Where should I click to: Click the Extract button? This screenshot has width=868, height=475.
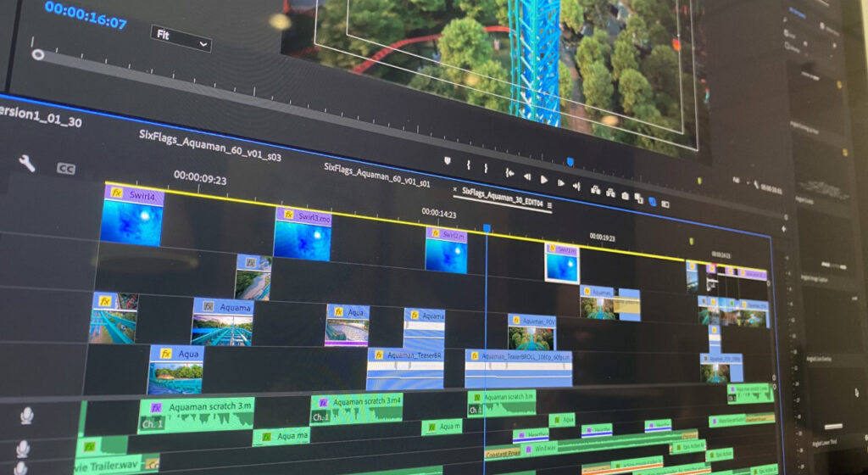click(610, 193)
